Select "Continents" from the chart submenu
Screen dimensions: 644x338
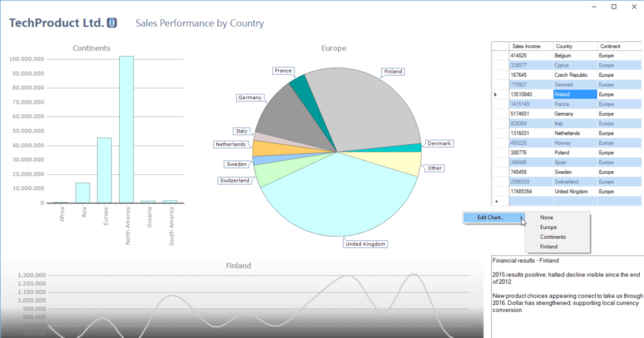tap(553, 237)
